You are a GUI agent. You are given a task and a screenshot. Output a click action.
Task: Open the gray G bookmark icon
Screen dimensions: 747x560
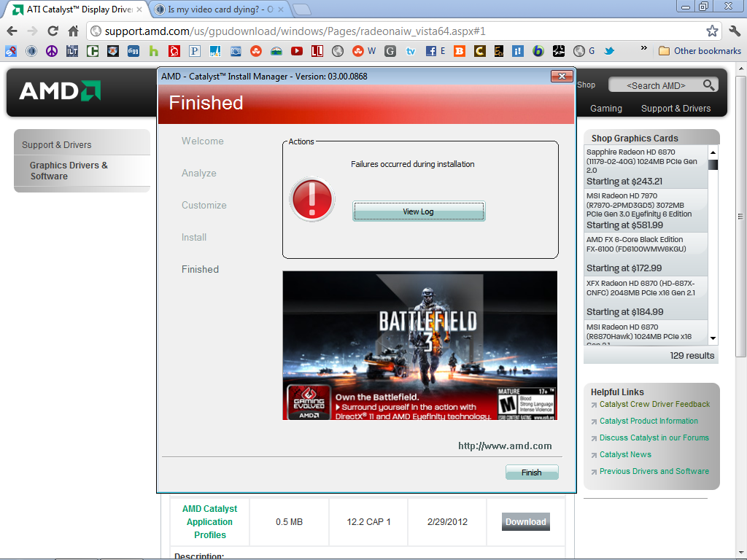(x=390, y=51)
